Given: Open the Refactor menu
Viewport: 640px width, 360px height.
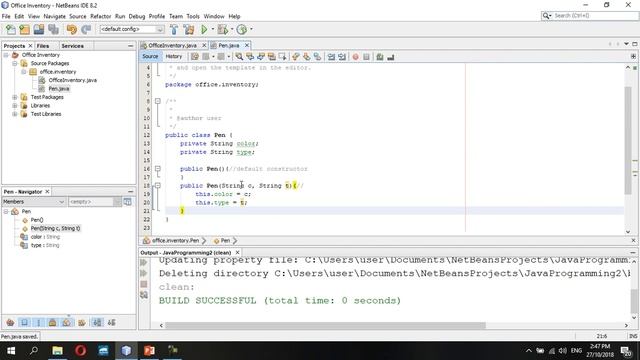Looking at the screenshot, I should pyautogui.click(x=100, y=16).
